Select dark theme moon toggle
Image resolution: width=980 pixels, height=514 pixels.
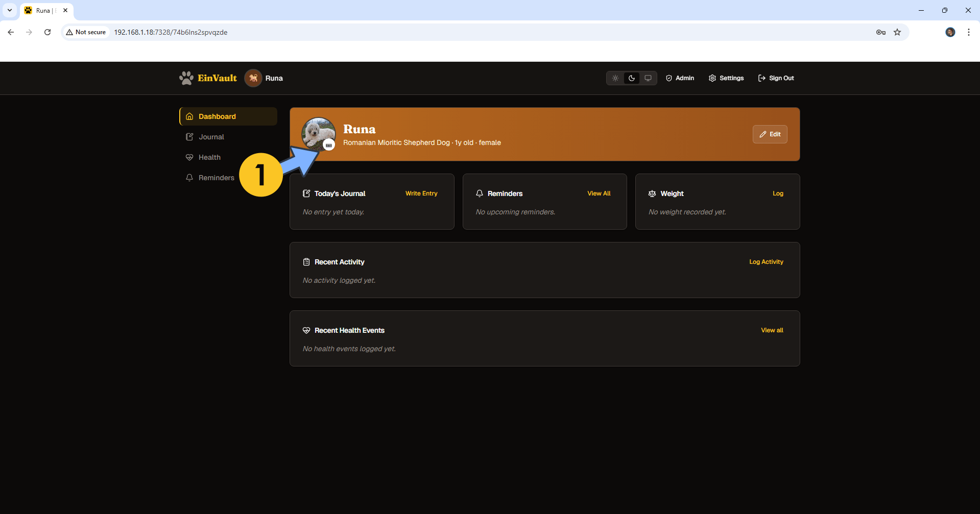coord(632,78)
